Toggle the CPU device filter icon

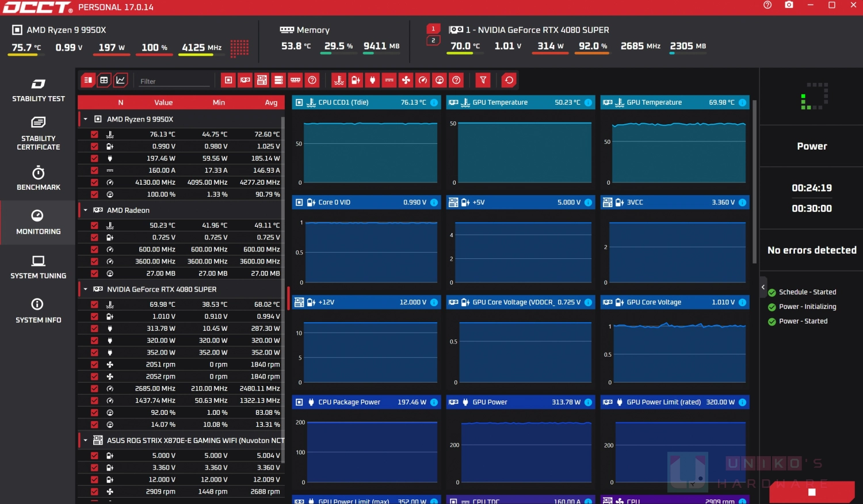coord(228,80)
